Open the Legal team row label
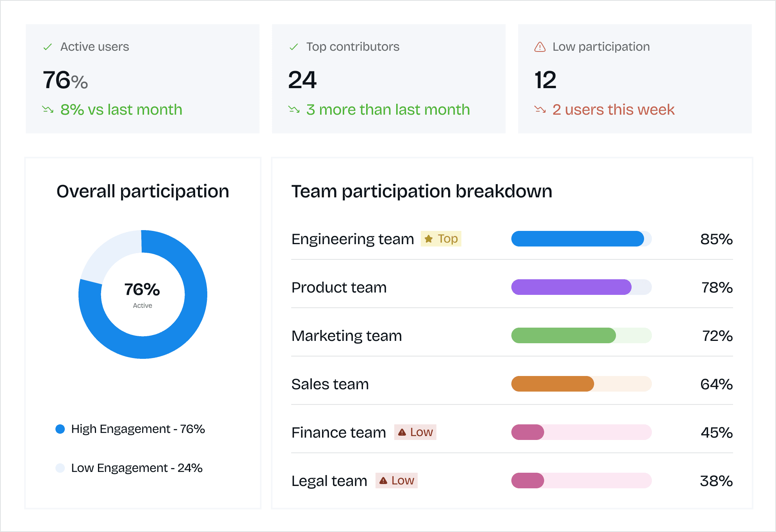 tap(329, 481)
